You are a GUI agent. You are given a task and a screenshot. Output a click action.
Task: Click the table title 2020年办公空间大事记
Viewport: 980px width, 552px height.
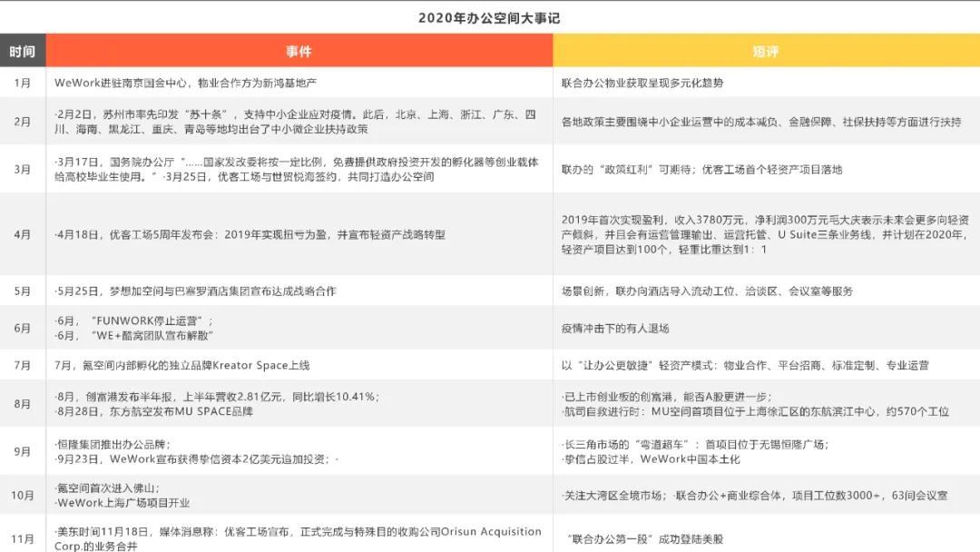click(x=489, y=18)
